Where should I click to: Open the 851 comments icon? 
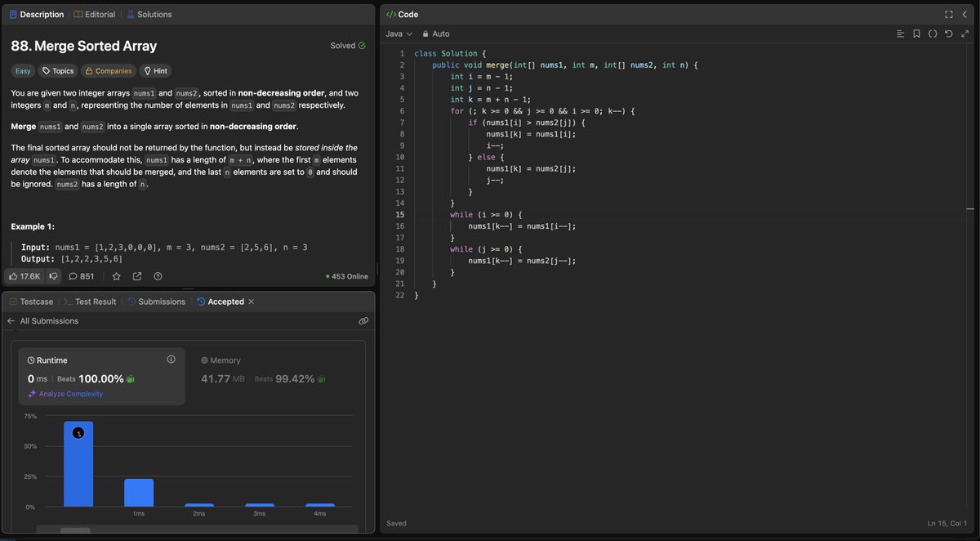tap(82, 276)
